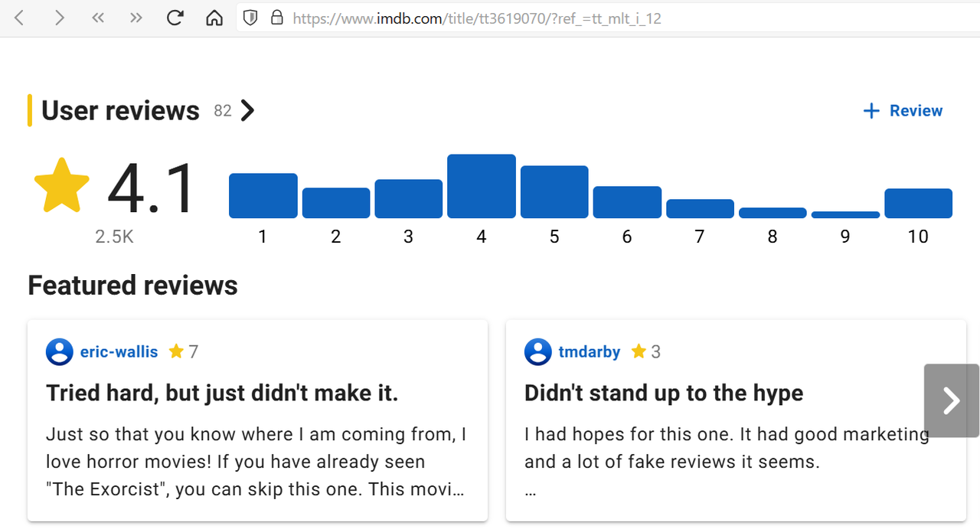
Task: Click the double-left rewind navigation icon
Action: tap(98, 18)
